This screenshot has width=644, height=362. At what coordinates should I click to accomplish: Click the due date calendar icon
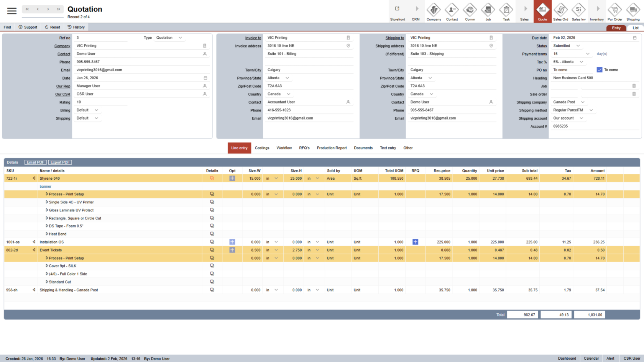click(634, 38)
